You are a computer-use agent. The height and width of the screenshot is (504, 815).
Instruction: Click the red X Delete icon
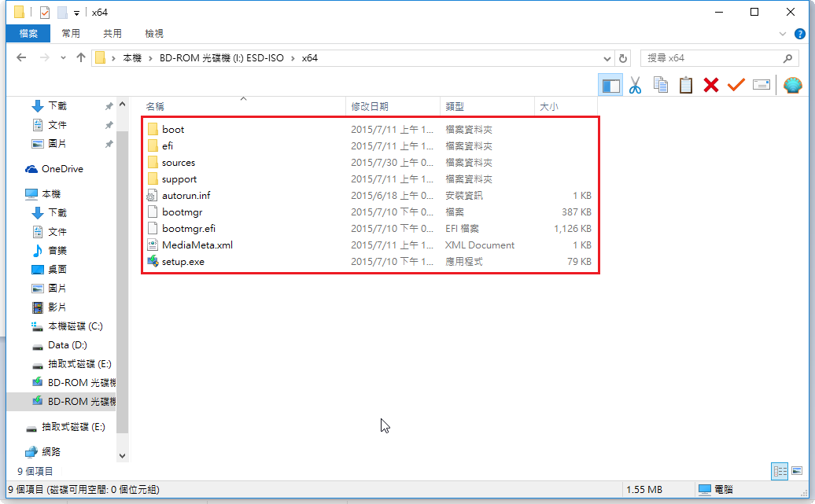(x=711, y=85)
